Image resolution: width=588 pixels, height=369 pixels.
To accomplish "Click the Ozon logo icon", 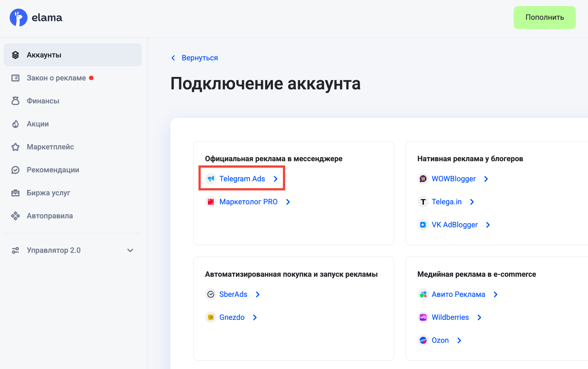I will (x=423, y=340).
